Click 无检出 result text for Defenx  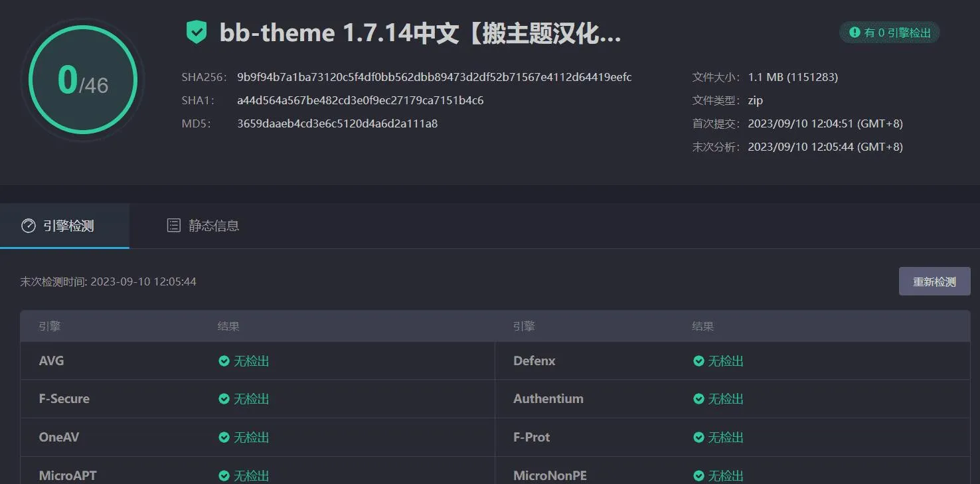pyautogui.click(x=726, y=361)
